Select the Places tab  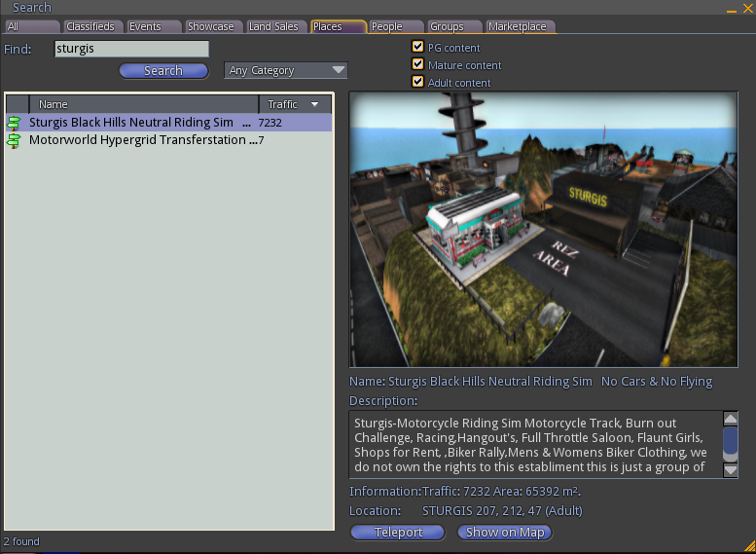(339, 26)
